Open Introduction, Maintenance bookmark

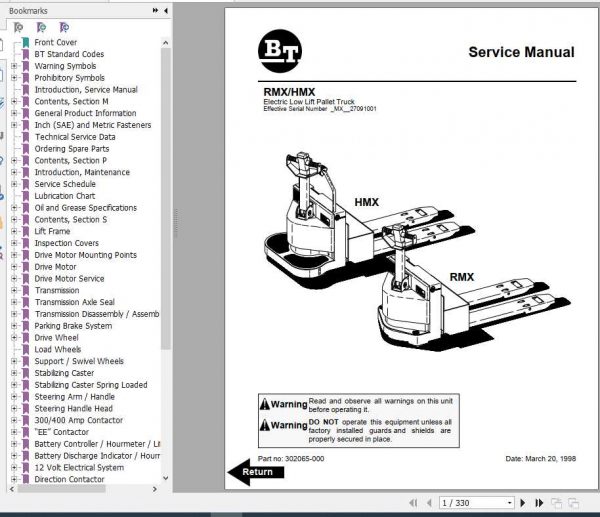[x=82, y=172]
